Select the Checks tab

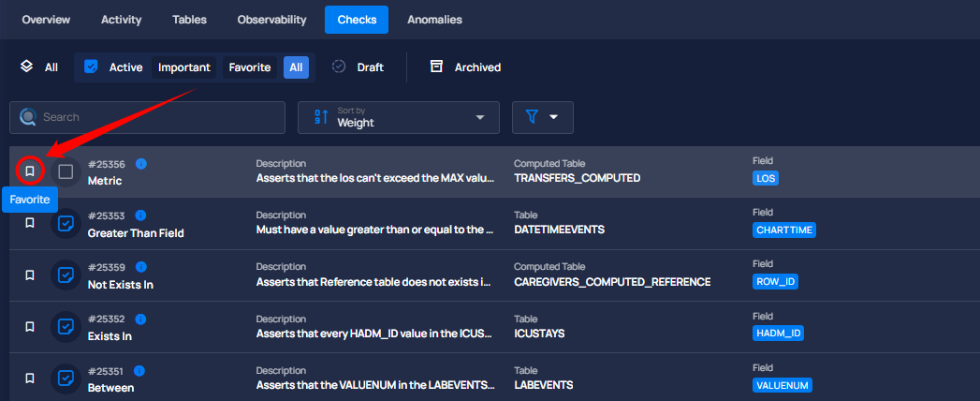tap(357, 20)
